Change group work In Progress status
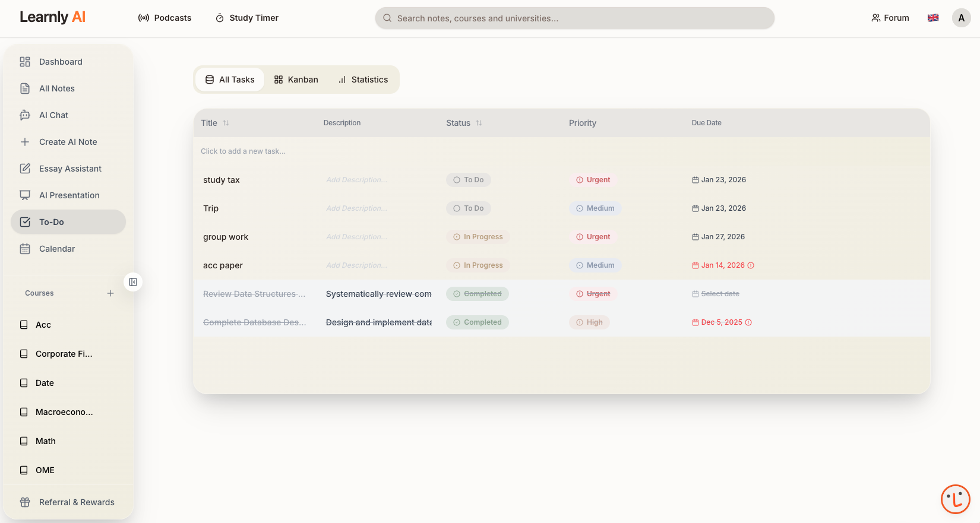This screenshot has width=980, height=523. click(x=478, y=237)
